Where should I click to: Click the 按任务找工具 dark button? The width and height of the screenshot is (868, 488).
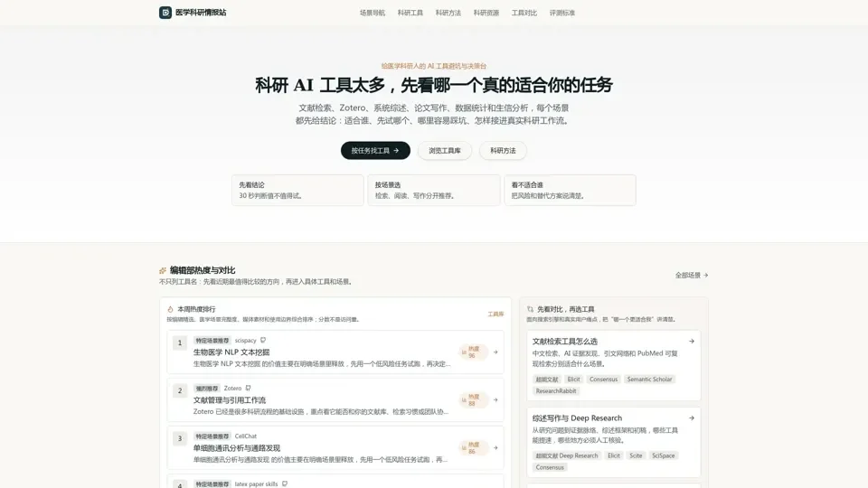click(x=375, y=151)
